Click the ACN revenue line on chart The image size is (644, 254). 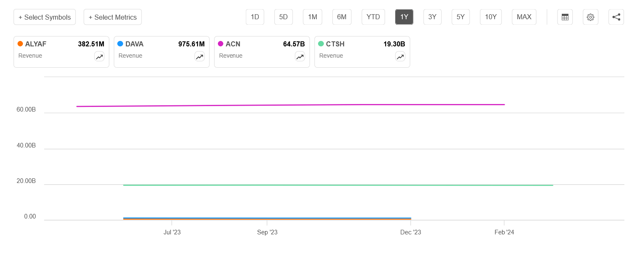pyautogui.click(x=292, y=105)
